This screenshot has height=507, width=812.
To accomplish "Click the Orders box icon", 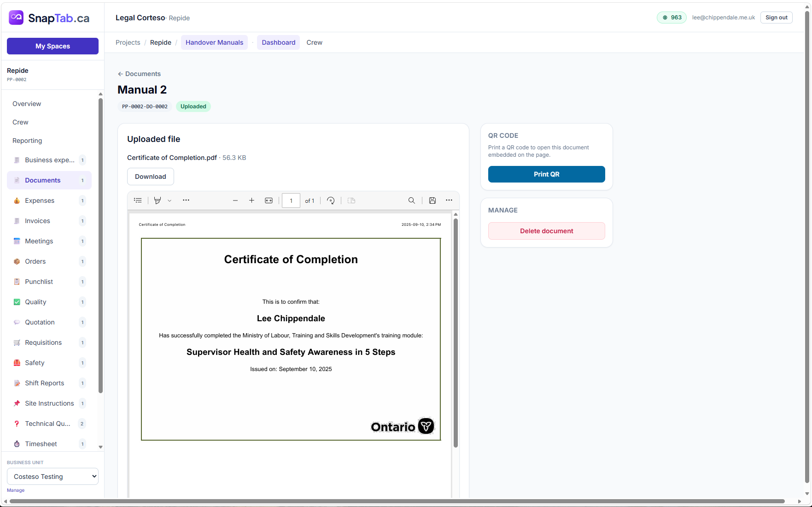I will pos(17,261).
